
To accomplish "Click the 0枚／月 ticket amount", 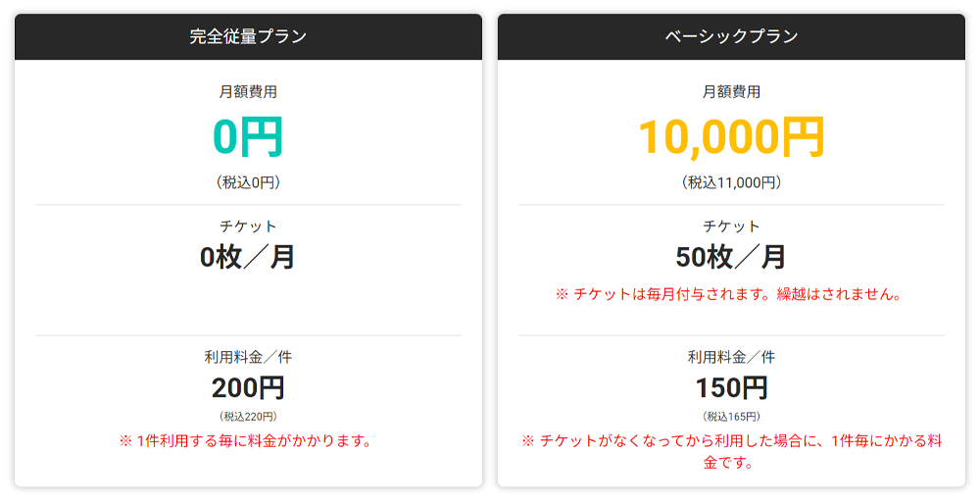I will [x=248, y=257].
